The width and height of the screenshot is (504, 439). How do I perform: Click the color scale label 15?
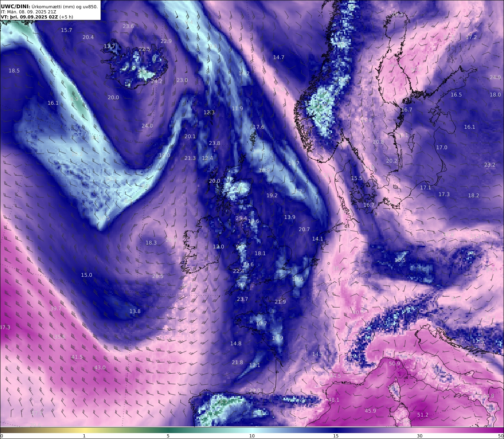pyautogui.click(x=336, y=436)
